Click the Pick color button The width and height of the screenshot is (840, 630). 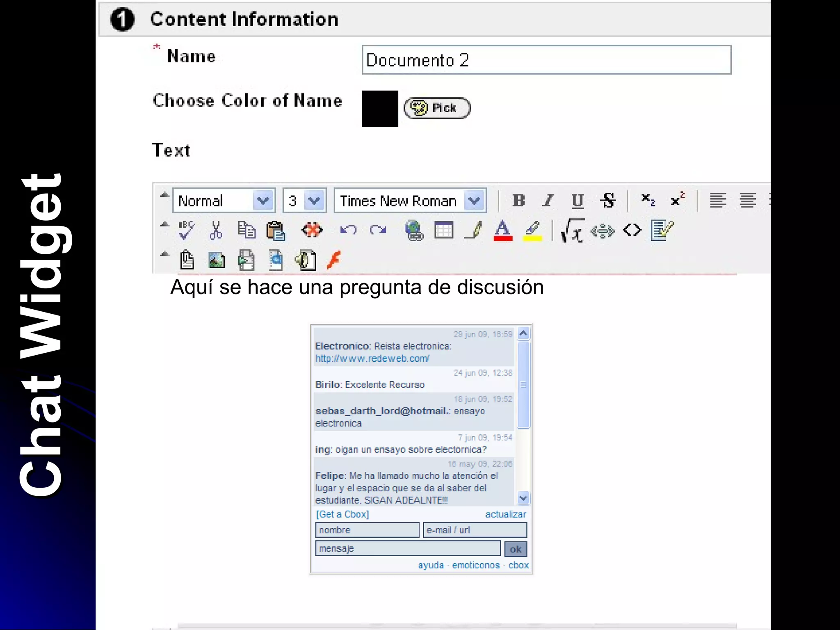(437, 108)
